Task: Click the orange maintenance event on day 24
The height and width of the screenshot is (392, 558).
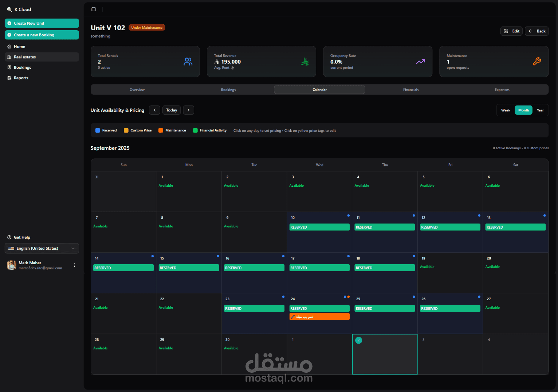Action: point(319,317)
